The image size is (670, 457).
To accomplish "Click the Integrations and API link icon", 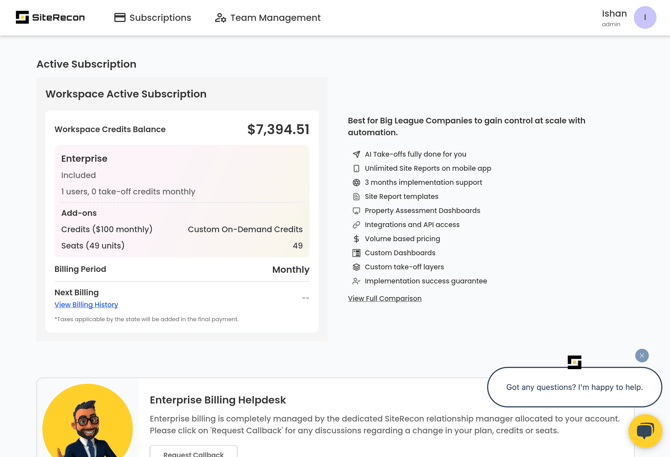I will (356, 225).
